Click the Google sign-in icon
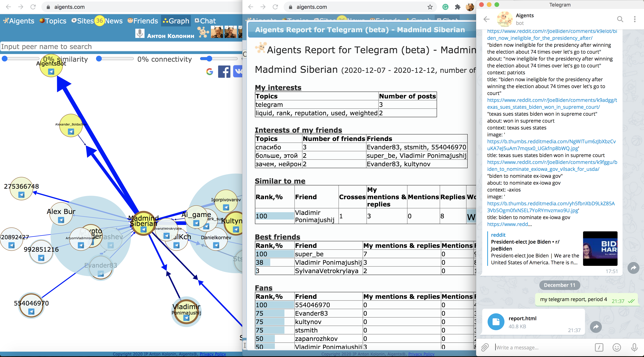The height and width of the screenshot is (357, 644). tap(209, 72)
